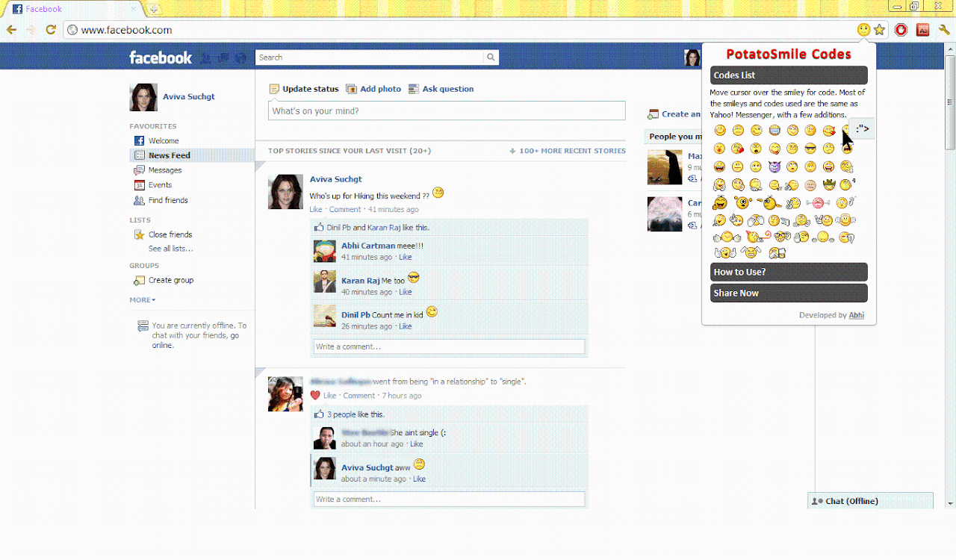Collapse the Codes List section
The image size is (956, 560).
tap(789, 75)
